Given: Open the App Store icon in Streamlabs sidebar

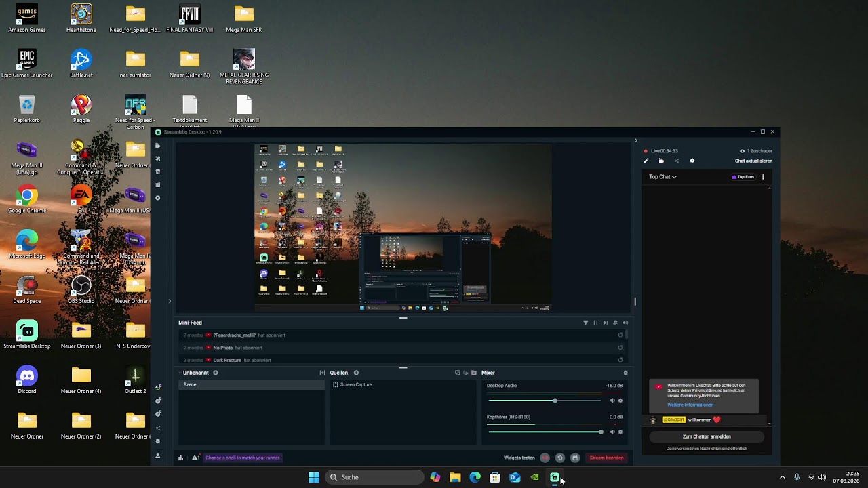Looking at the screenshot, I should click(x=158, y=171).
